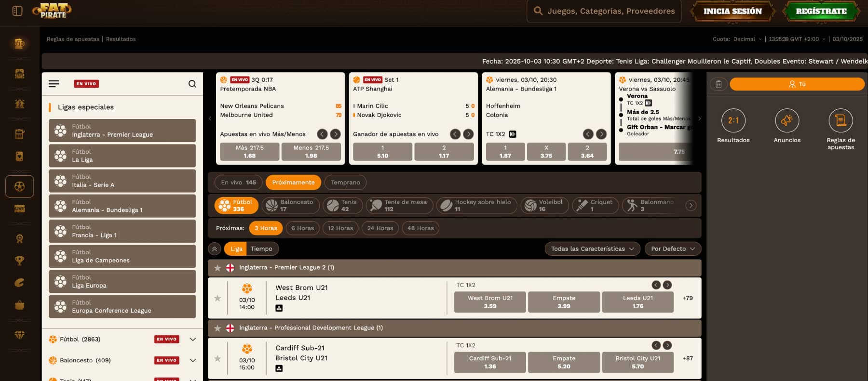Viewport: 868px width, 381px height.
Task: Select the 12 Horas time filter
Action: (x=340, y=228)
